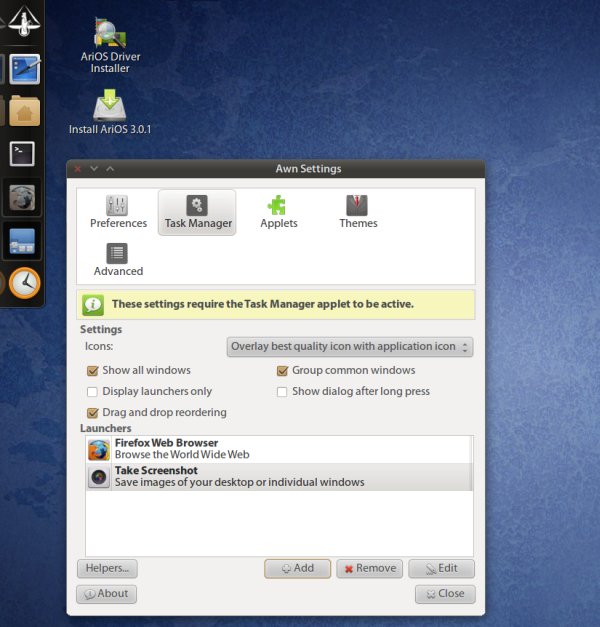
Task: Open the About dialog
Action: 106,594
